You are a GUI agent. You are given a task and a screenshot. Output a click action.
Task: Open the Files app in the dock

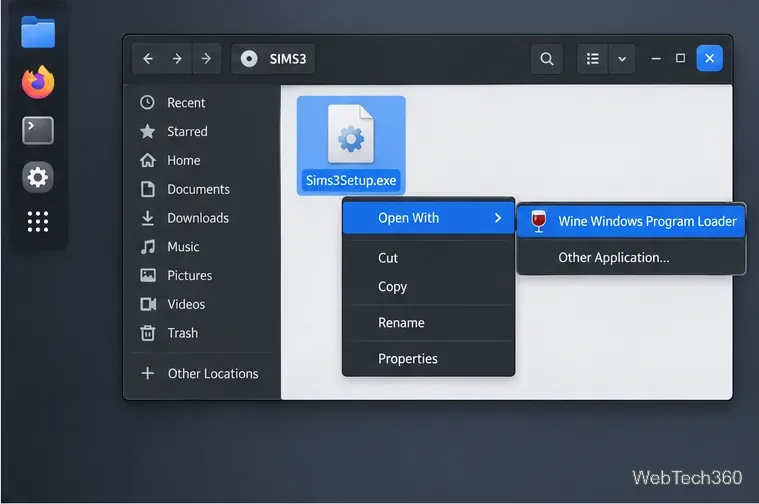point(38,31)
